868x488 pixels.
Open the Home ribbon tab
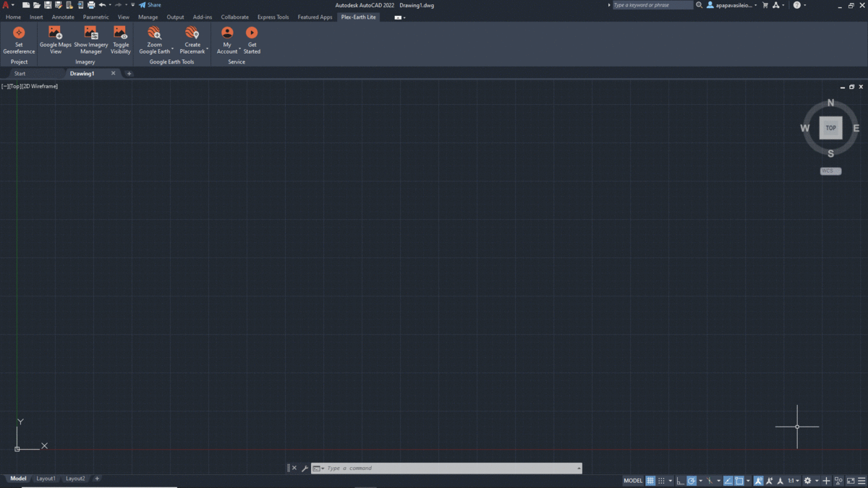click(x=13, y=17)
